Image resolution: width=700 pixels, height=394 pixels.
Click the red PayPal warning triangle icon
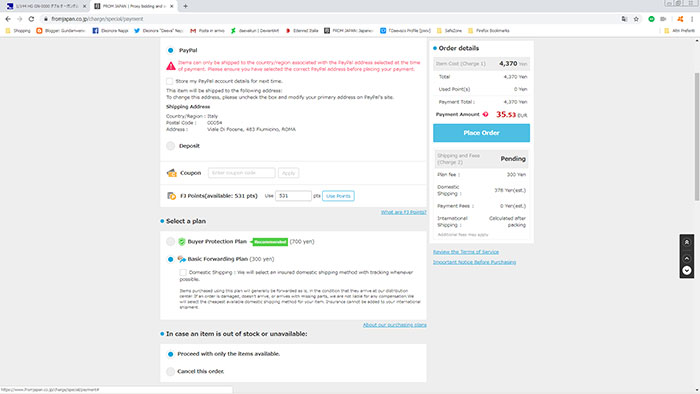click(171, 66)
